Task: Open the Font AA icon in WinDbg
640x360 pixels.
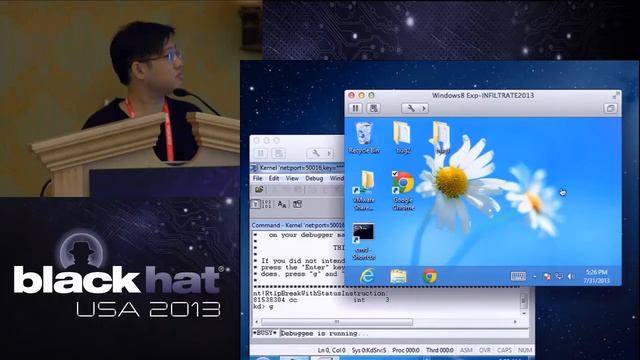Action: 282,204
